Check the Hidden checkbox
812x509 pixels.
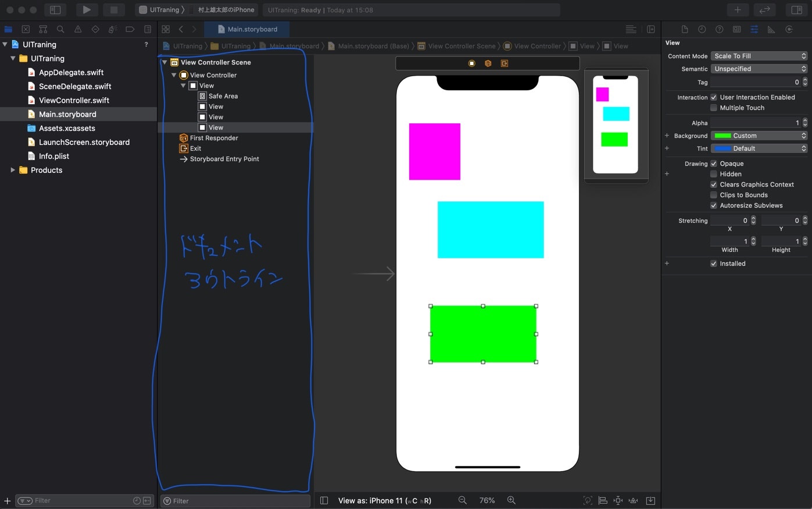tap(714, 174)
